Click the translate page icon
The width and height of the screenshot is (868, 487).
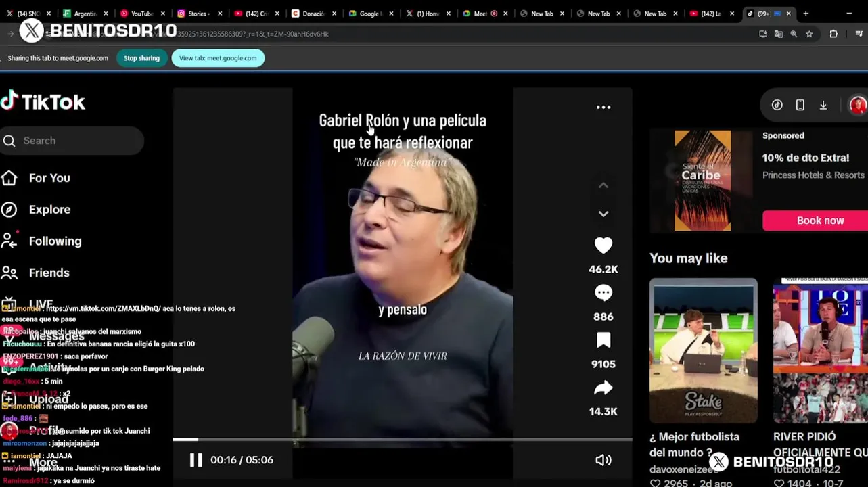click(x=779, y=34)
